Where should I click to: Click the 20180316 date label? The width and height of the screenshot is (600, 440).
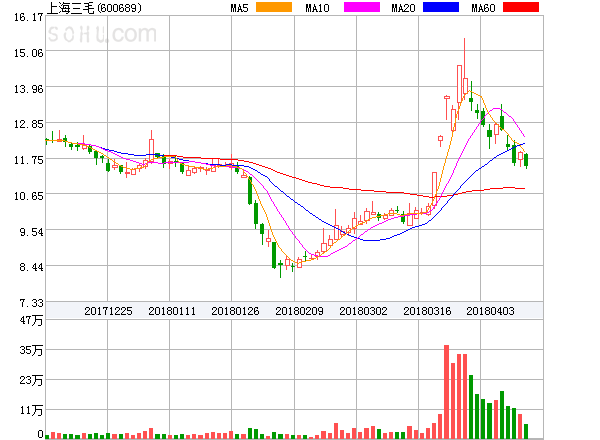[x=427, y=311]
